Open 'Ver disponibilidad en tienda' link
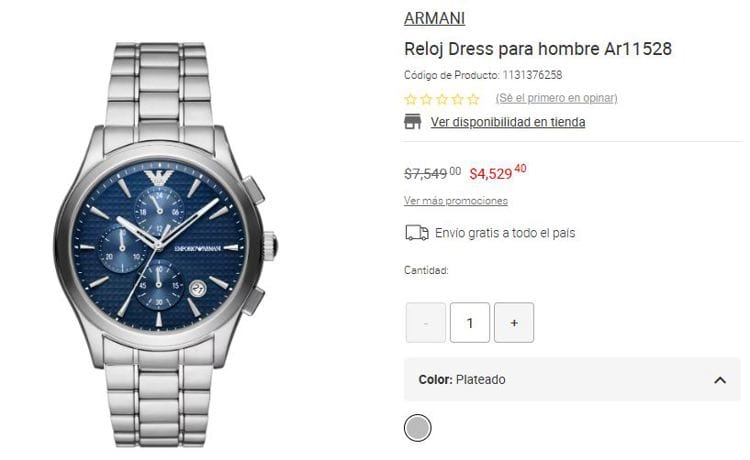This screenshot has height=460, width=750. coord(507,122)
